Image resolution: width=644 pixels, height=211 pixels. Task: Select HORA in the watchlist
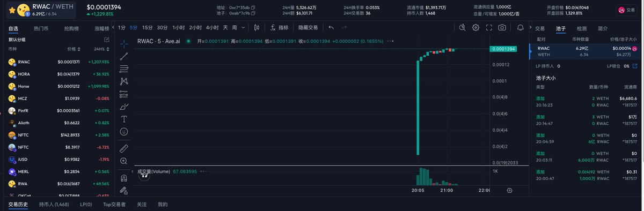[59, 74]
